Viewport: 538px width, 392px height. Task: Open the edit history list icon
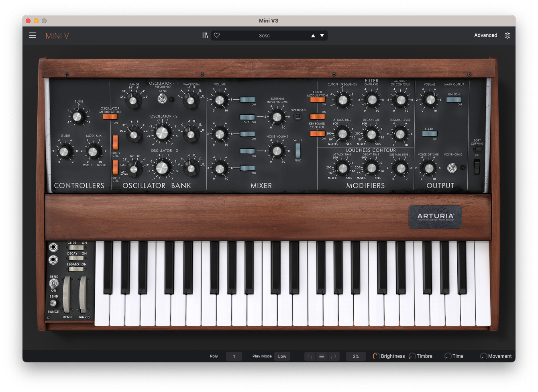click(x=322, y=356)
